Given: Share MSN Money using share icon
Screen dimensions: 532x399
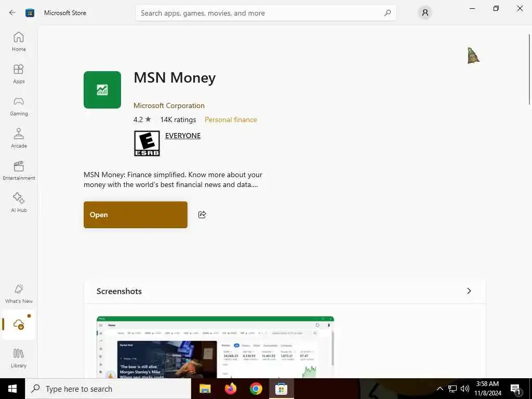Looking at the screenshot, I should point(202,215).
